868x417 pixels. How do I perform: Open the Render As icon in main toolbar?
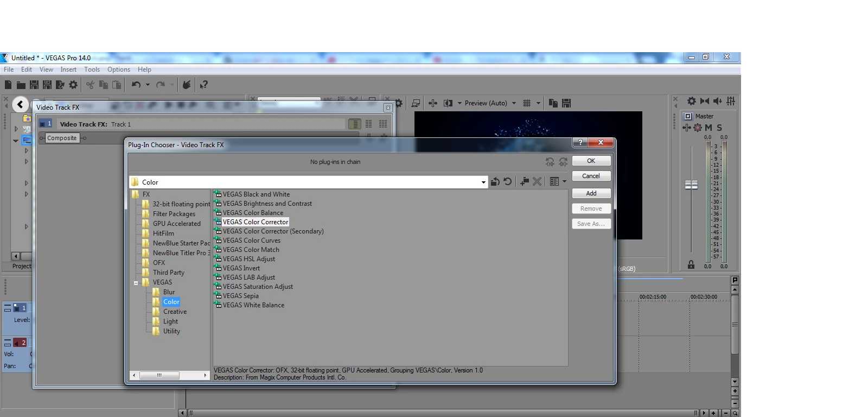[60, 85]
